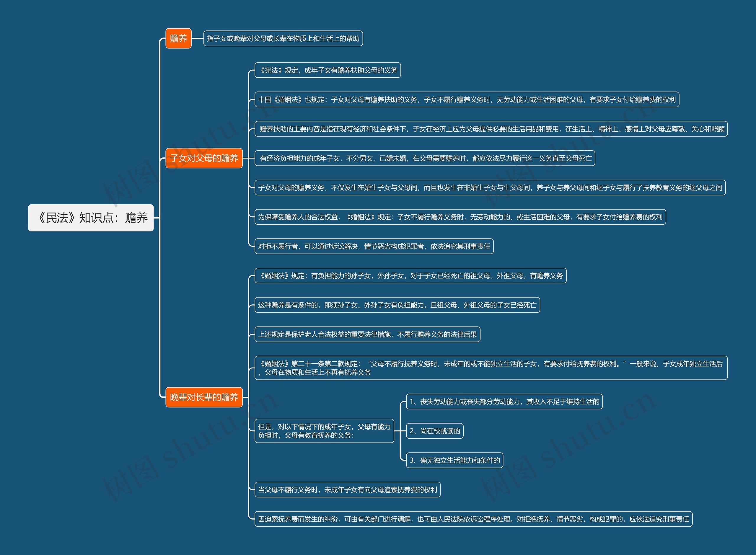756x555 pixels.
Task: Select the 对拒不履行者 诉讼解决 node
Action: pos(374,246)
